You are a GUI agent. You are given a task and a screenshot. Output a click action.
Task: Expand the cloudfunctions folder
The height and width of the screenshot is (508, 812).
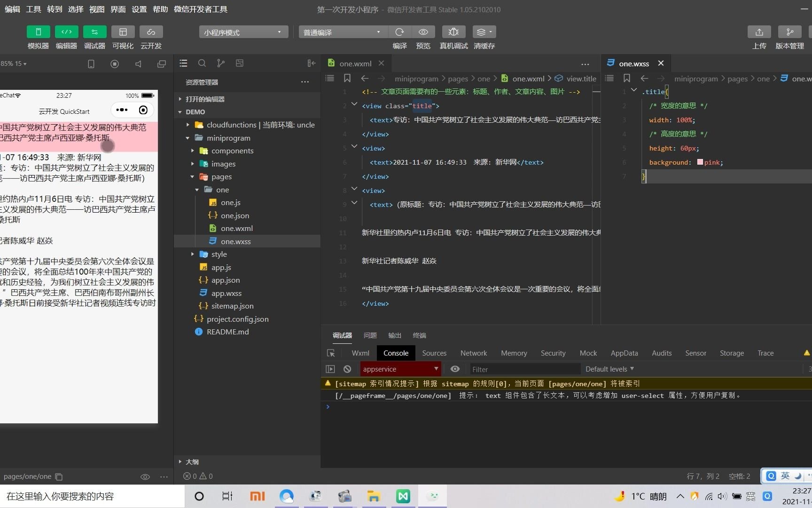[188, 125]
